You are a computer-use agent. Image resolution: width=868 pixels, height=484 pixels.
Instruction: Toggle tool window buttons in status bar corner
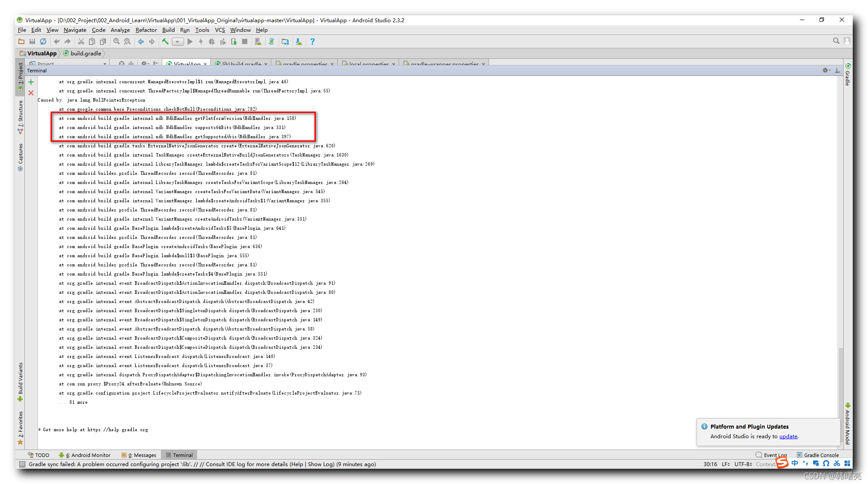click(x=22, y=464)
